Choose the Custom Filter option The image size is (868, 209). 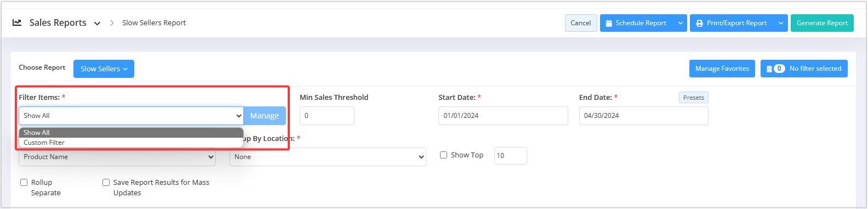click(x=131, y=143)
